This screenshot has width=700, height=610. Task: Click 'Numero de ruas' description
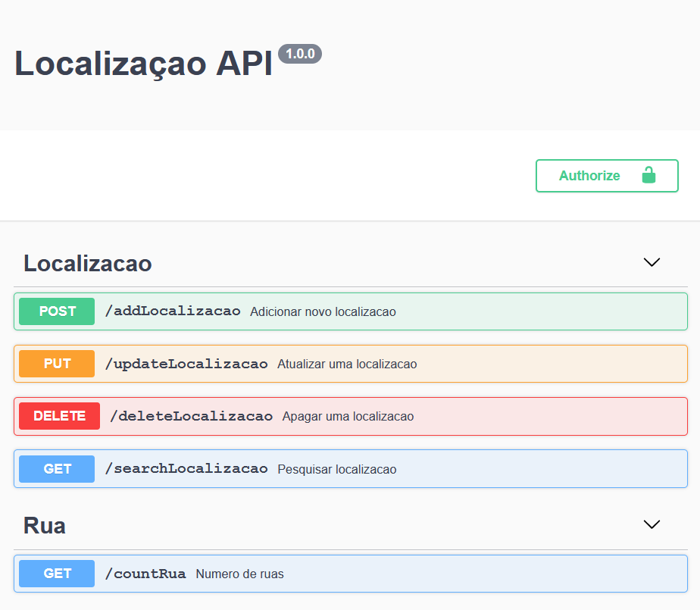[239, 574]
